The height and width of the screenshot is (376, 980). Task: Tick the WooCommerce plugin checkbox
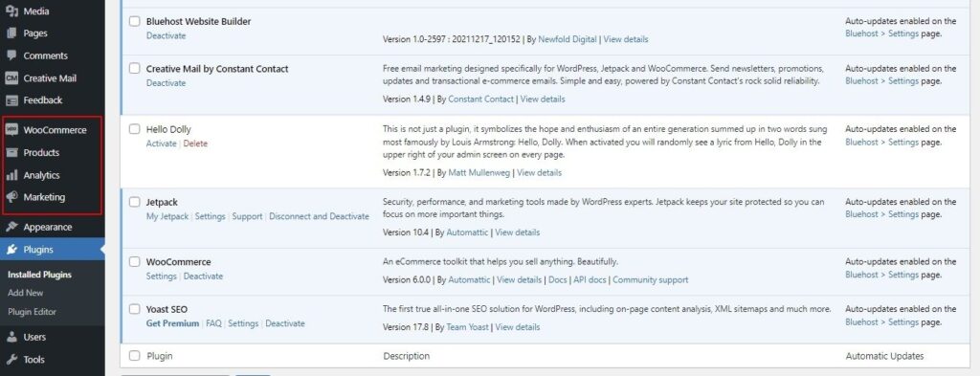click(x=134, y=262)
